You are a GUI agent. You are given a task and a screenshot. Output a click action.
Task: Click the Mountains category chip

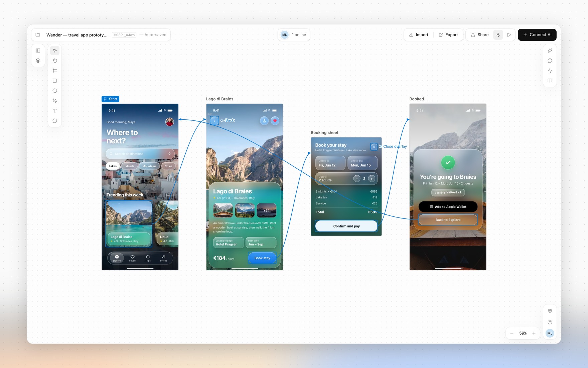149,166
